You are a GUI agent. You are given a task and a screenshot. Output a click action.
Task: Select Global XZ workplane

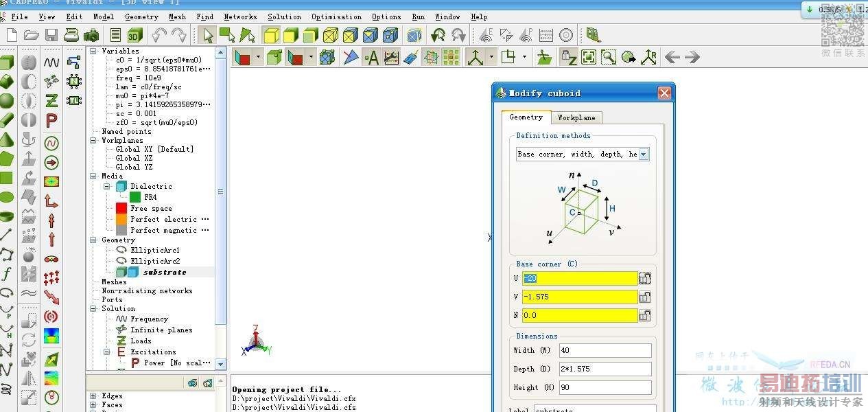(x=134, y=158)
